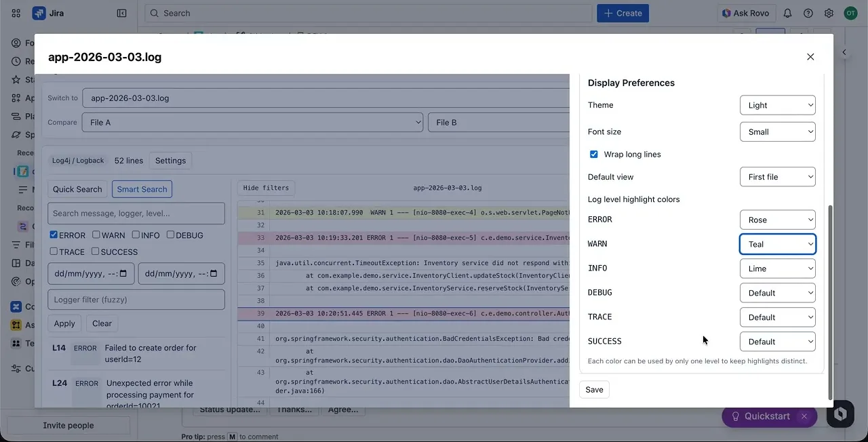
Task: Check the INFO level filter
Action: pos(136,235)
